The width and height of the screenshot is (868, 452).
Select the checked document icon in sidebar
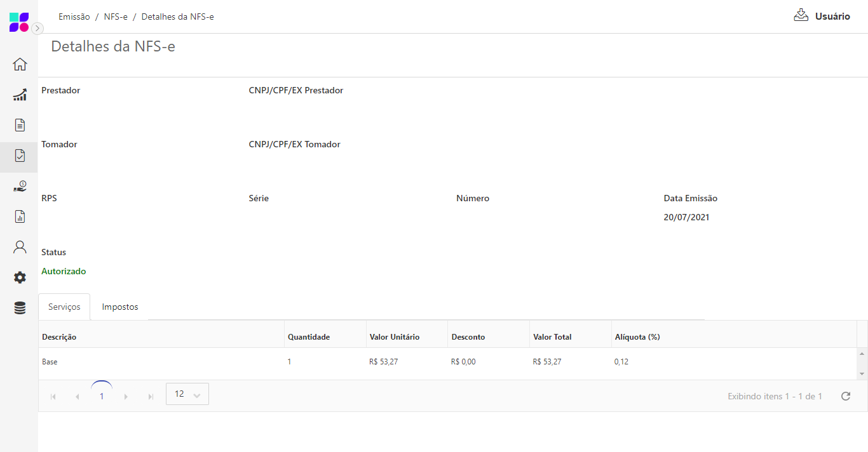click(x=20, y=156)
